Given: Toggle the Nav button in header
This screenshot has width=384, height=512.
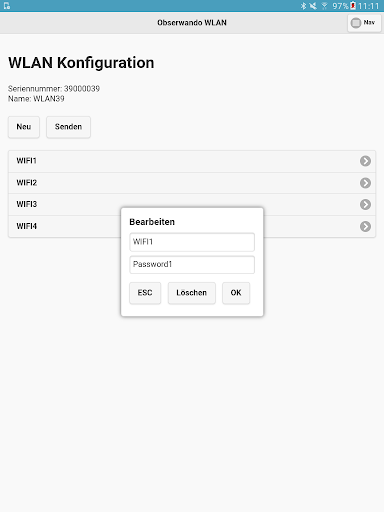Looking at the screenshot, I should (x=364, y=23).
